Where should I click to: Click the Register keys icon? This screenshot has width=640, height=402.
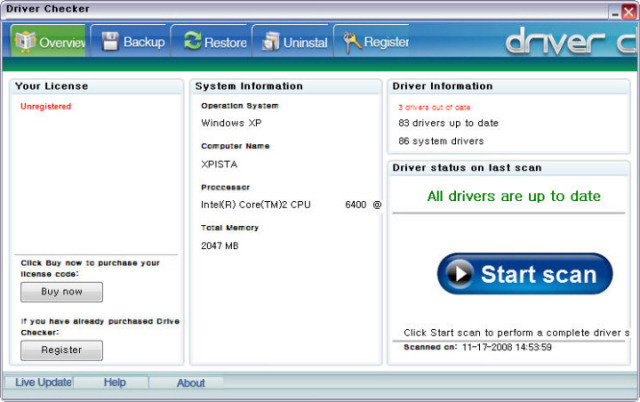coord(352,42)
